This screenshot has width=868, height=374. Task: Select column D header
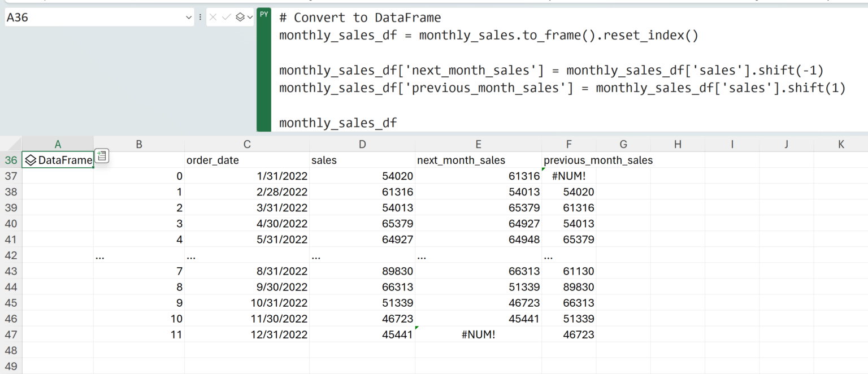tap(362, 145)
